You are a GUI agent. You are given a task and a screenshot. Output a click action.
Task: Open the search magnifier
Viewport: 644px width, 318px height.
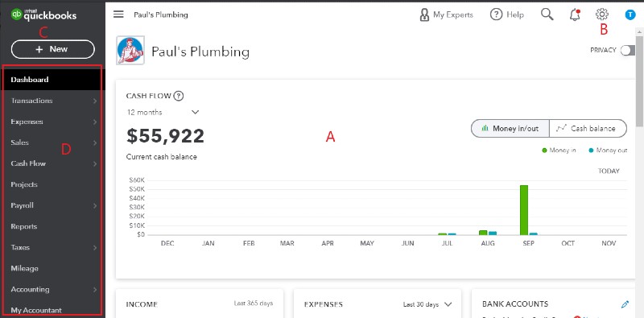(x=547, y=14)
